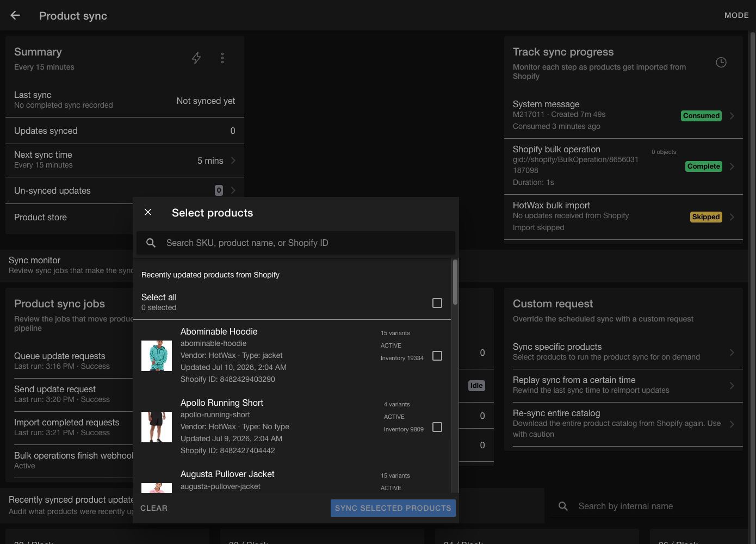
Task: Go back using the arrow icon
Action: point(15,16)
